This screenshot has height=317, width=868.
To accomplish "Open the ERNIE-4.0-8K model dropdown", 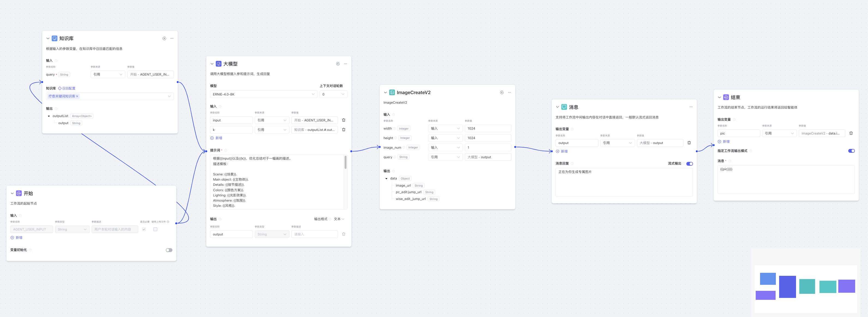I will [x=263, y=94].
